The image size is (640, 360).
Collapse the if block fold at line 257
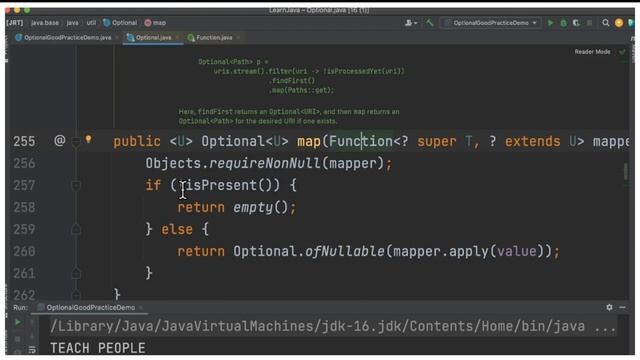pos(76,186)
